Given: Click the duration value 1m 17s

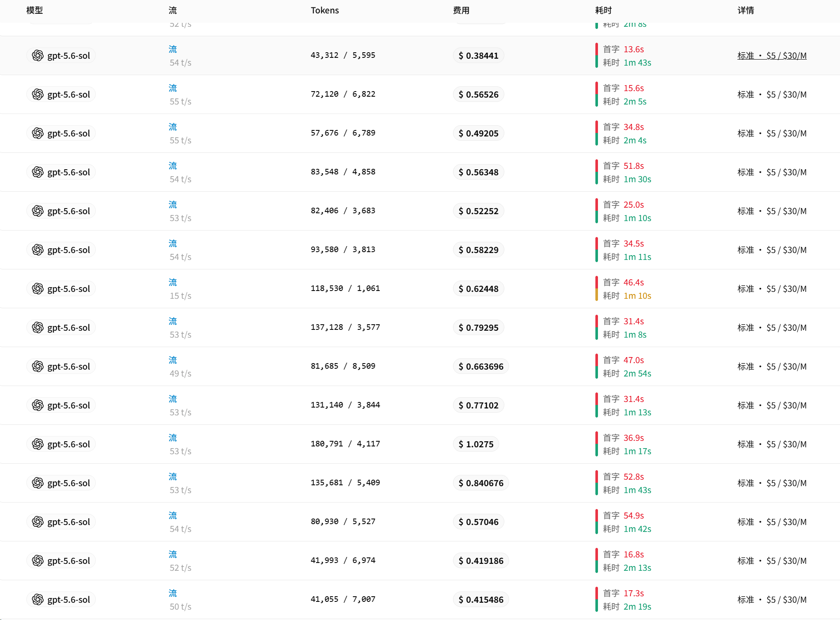Looking at the screenshot, I should click(637, 451).
